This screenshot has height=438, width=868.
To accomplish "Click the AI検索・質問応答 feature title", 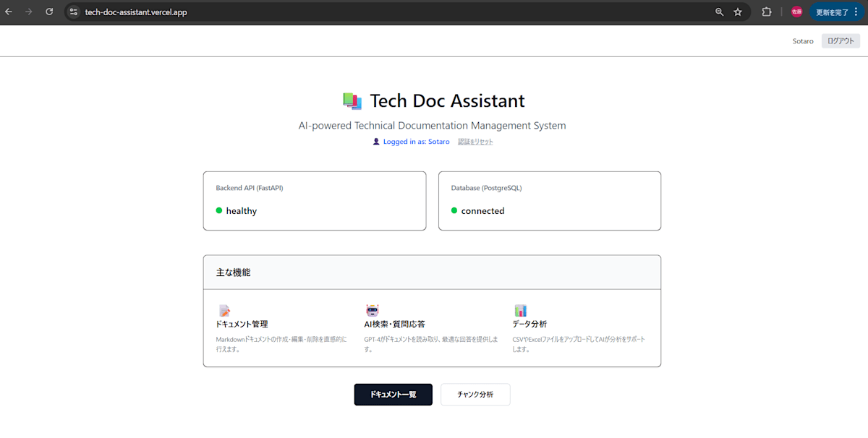I will pyautogui.click(x=394, y=324).
